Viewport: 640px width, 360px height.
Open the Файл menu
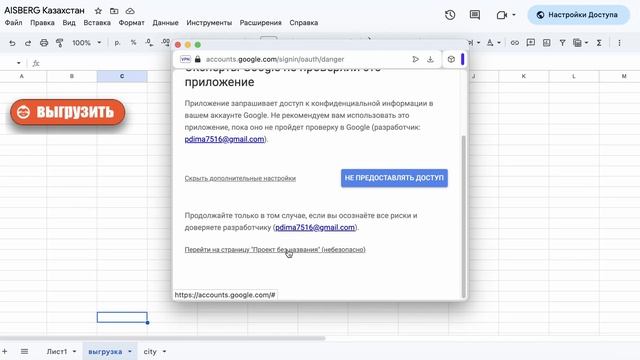13,23
